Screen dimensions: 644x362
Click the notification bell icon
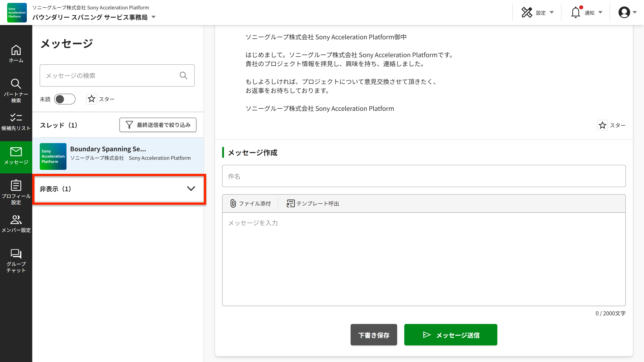click(x=576, y=13)
